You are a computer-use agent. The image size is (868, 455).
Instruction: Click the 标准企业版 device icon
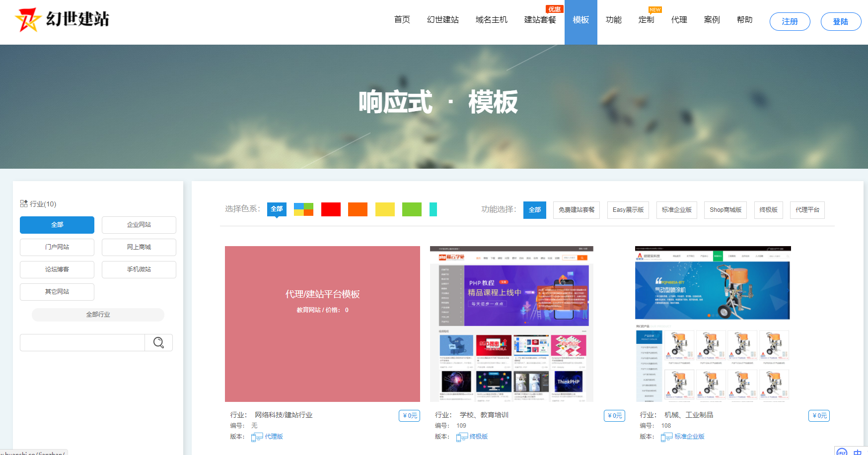tap(666, 437)
